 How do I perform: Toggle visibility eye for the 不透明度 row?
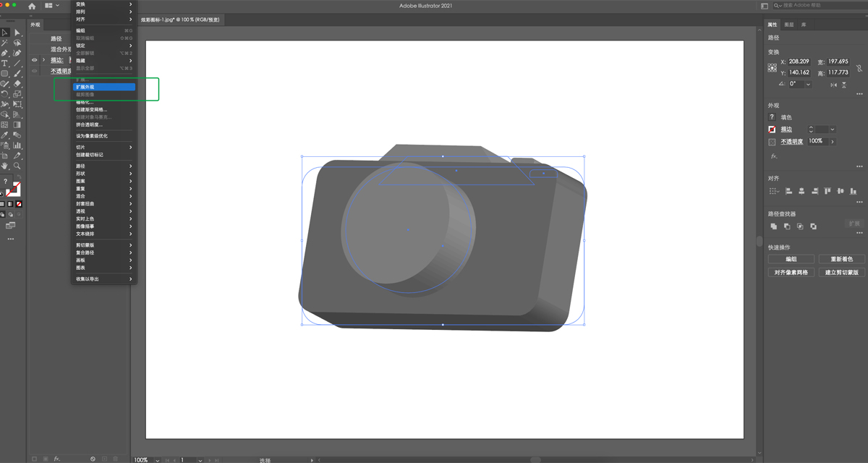pyautogui.click(x=34, y=71)
